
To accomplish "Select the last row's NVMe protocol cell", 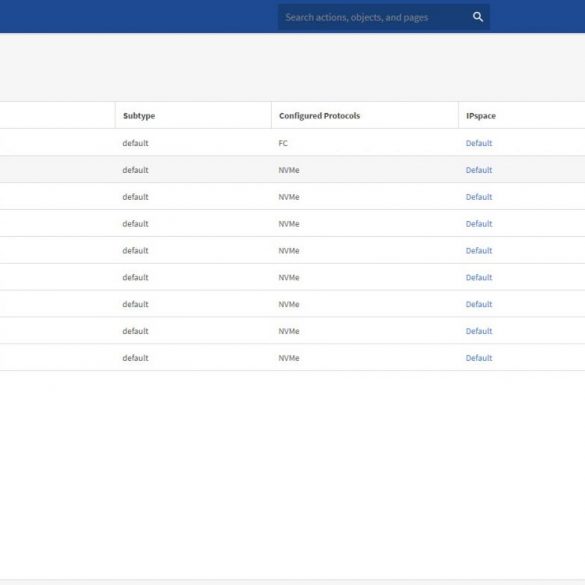I will (289, 358).
